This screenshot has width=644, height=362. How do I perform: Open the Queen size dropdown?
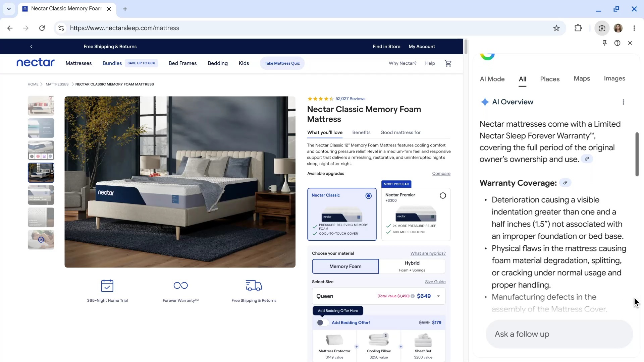pos(379,296)
